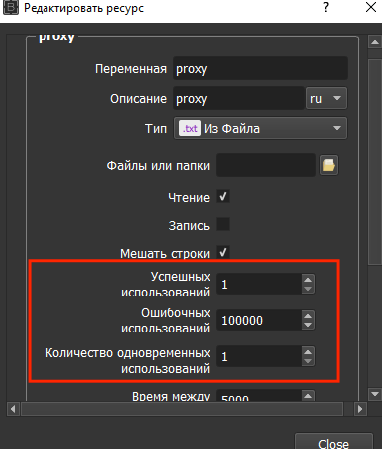Close the Редактировать ресурс dialog window

[371, 7]
